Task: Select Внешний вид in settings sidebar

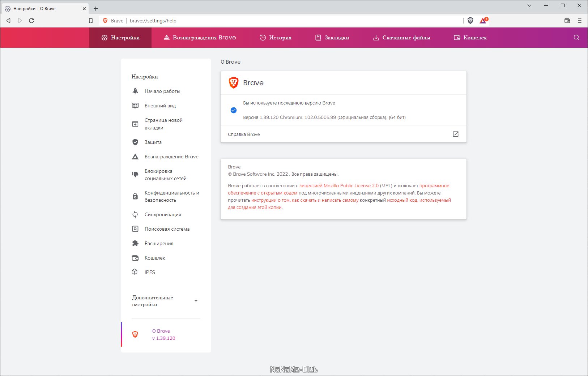Action: 160,106
